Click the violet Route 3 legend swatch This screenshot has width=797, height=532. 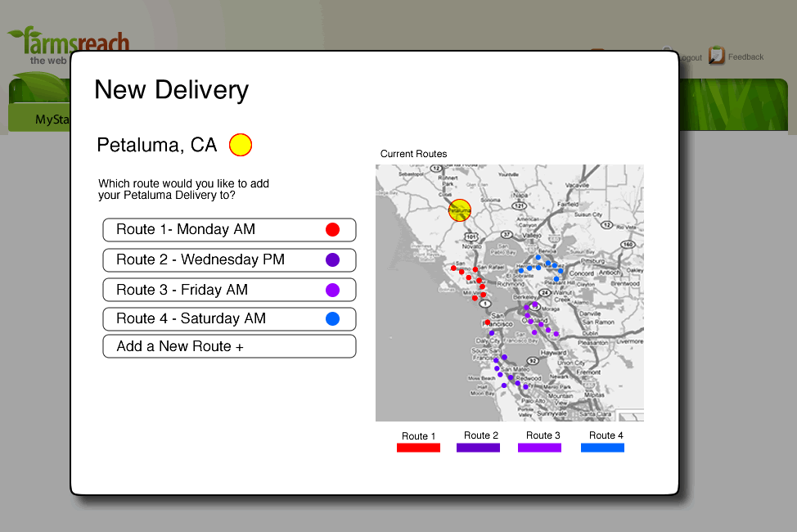pyautogui.click(x=539, y=448)
